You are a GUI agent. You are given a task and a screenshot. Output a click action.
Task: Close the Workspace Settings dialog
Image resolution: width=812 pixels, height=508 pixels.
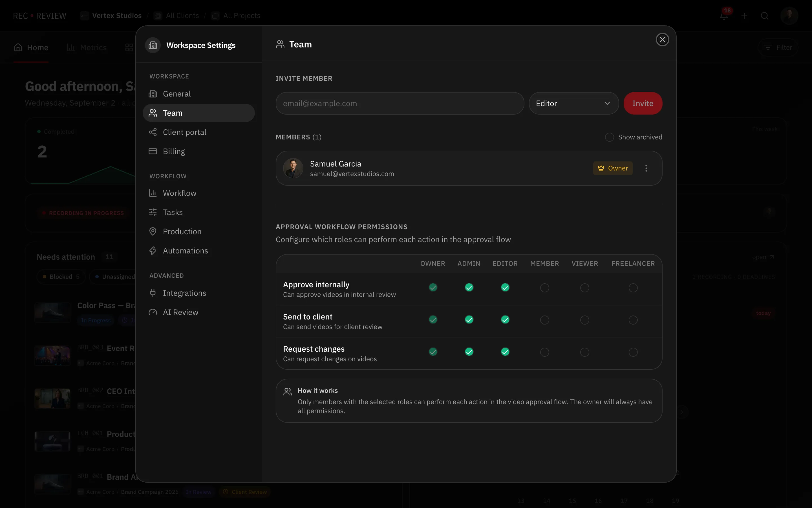pos(662,40)
